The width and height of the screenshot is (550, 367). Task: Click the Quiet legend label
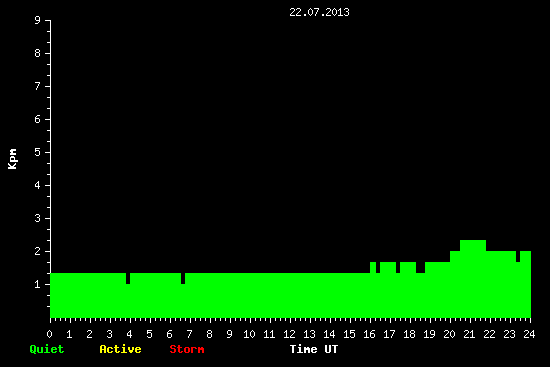pos(47,349)
